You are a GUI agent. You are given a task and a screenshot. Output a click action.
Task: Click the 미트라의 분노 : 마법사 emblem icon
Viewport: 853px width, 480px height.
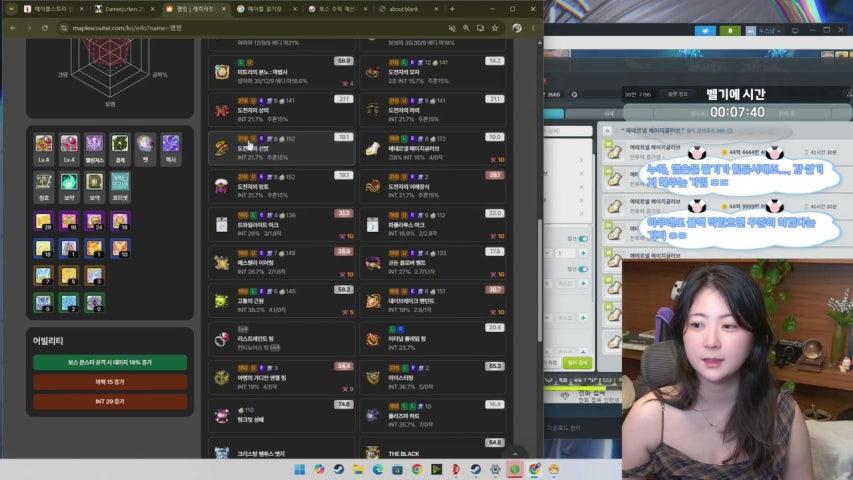tap(221, 72)
